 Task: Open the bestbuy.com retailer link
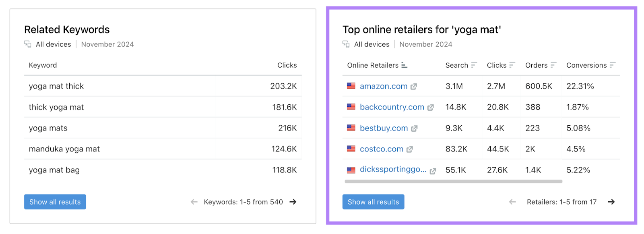[384, 128]
